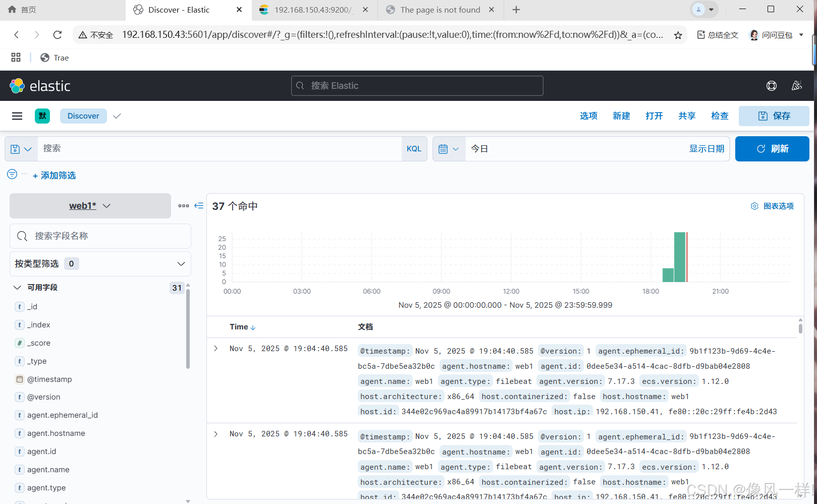Open the saved queries disk icon
The width and height of the screenshot is (817, 504).
[x=21, y=149]
